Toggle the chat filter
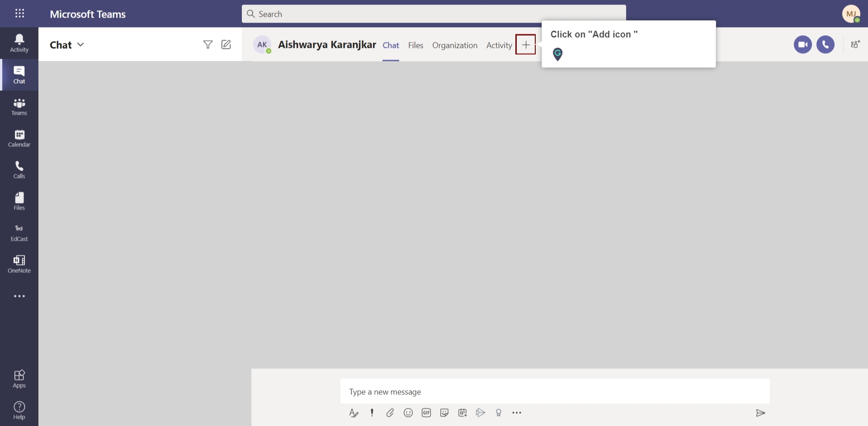 208,44
